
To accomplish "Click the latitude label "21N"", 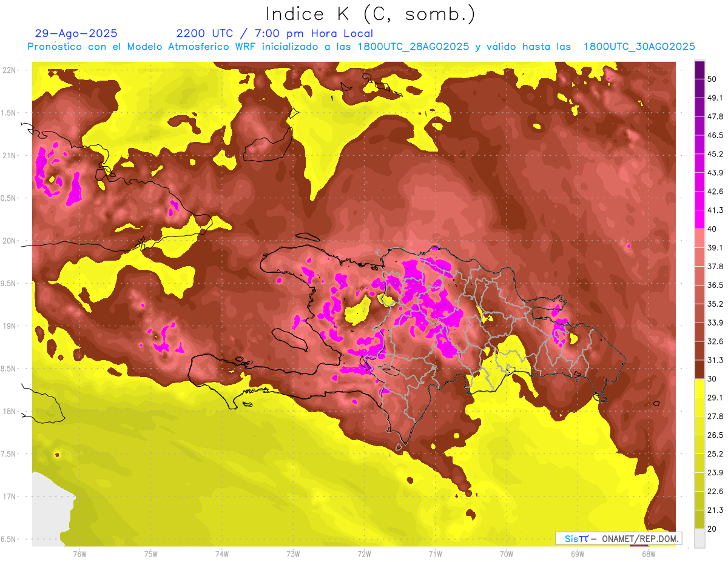I will pos(10,156).
